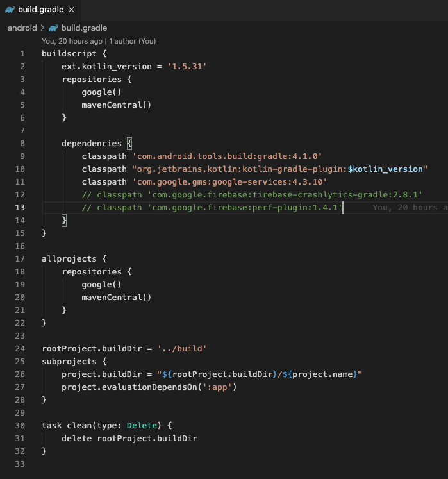
Task: Click the Gradle icon in the breadcrumb
Action: click(x=53, y=28)
